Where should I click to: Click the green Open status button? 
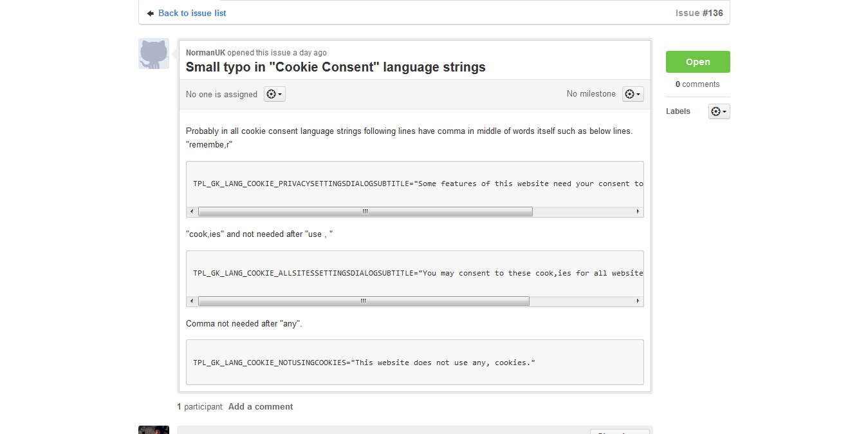697,62
